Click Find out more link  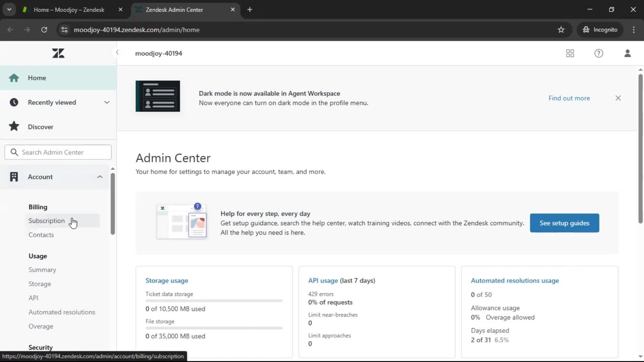click(x=569, y=98)
